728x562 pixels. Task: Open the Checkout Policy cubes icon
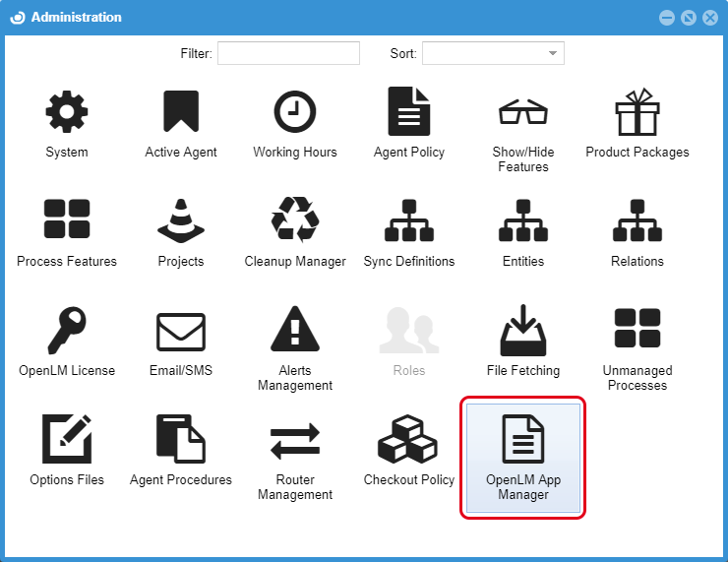[409, 439]
